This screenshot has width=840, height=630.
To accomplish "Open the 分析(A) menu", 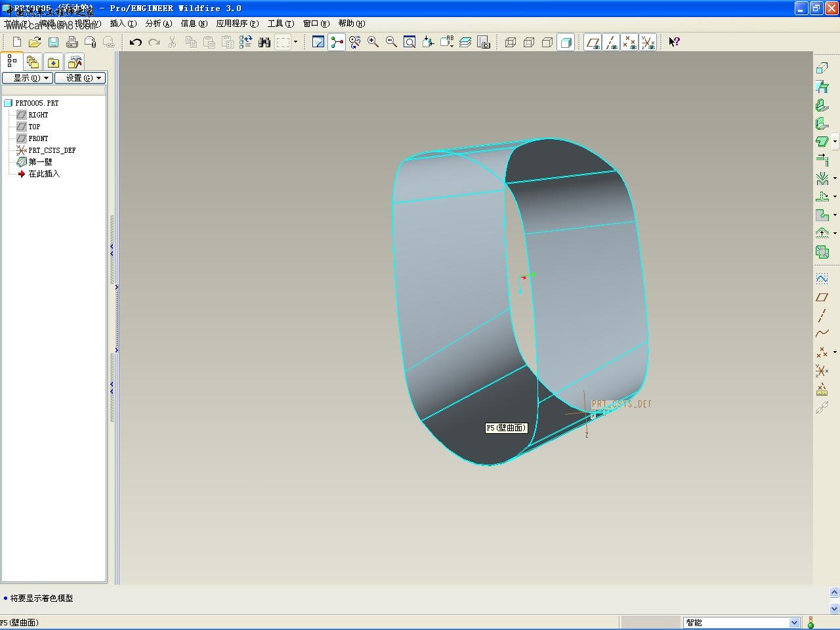I will tap(159, 24).
